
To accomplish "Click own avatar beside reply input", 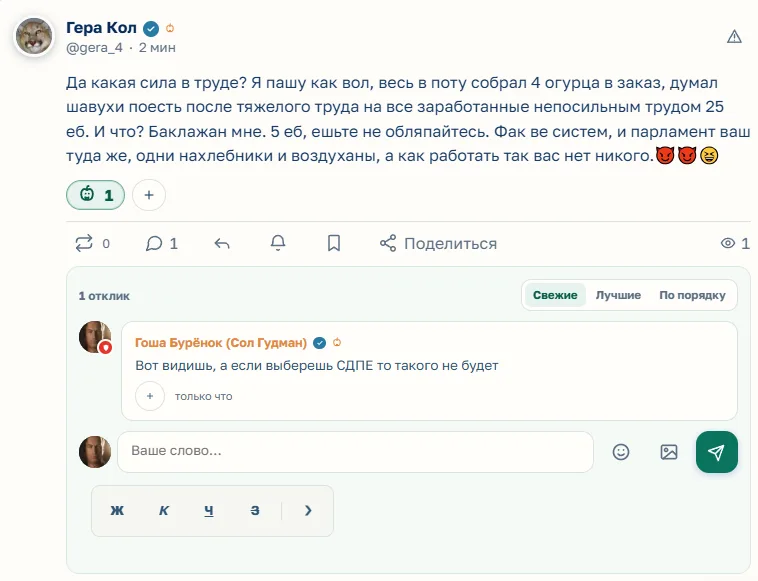I will [x=95, y=452].
